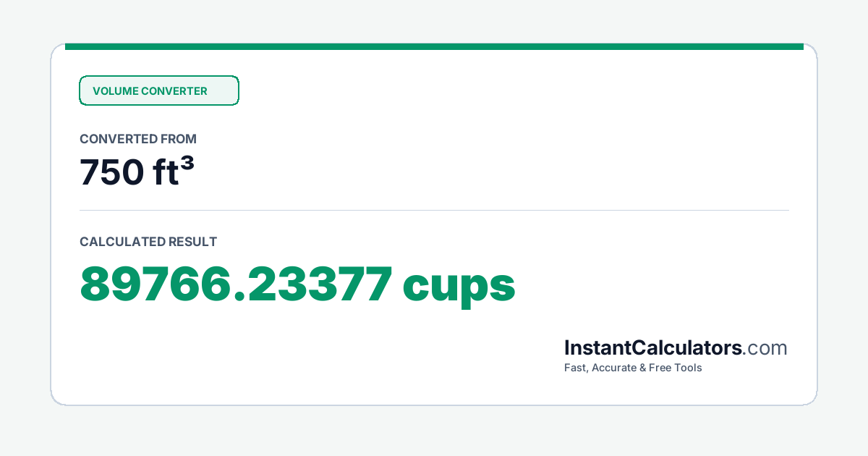Click the 750 number in source value
This screenshot has height=456, width=868.
[x=111, y=172]
